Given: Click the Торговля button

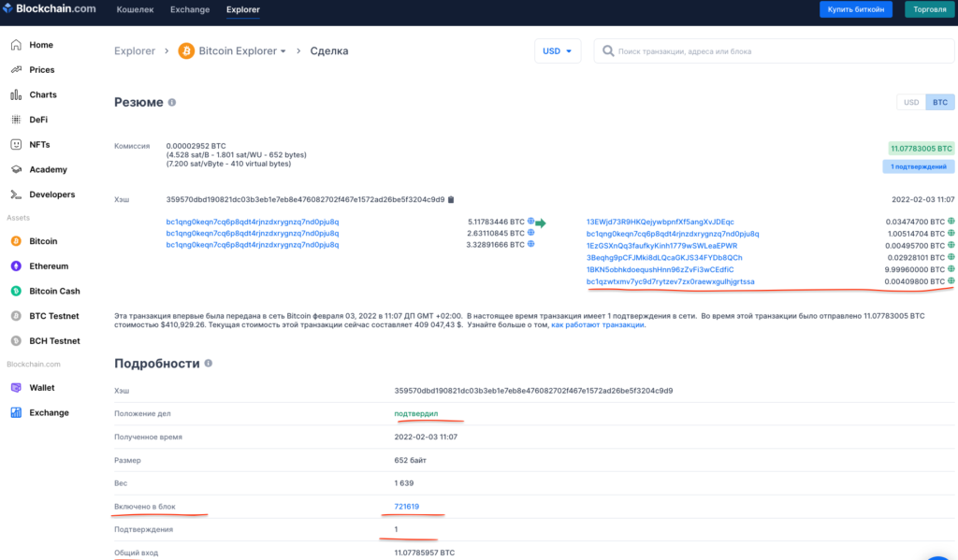Looking at the screenshot, I should pyautogui.click(x=929, y=9).
